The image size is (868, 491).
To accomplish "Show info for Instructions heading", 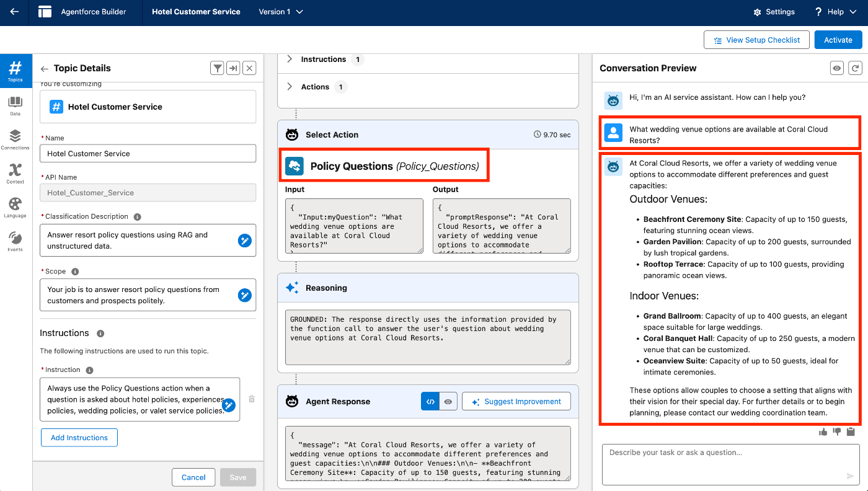I will (x=100, y=334).
